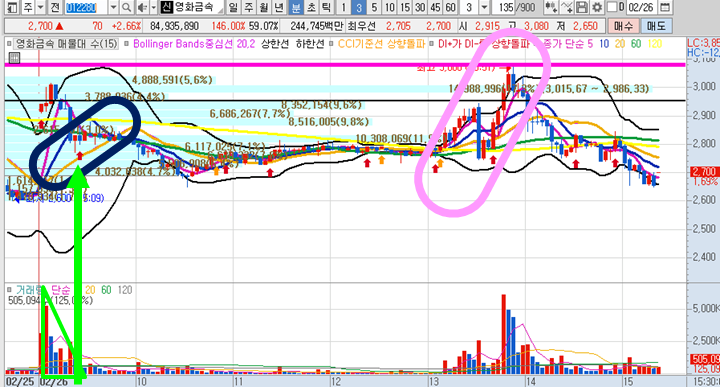Screen dimensions: 720x387
Task: Click the current price 2,700 in quote bar
Action: point(40,26)
